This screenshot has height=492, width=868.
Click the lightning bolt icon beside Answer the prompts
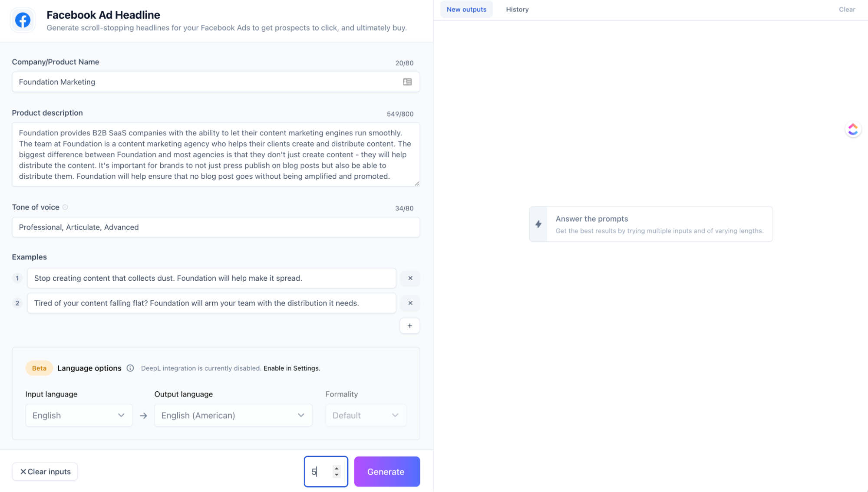coord(538,224)
